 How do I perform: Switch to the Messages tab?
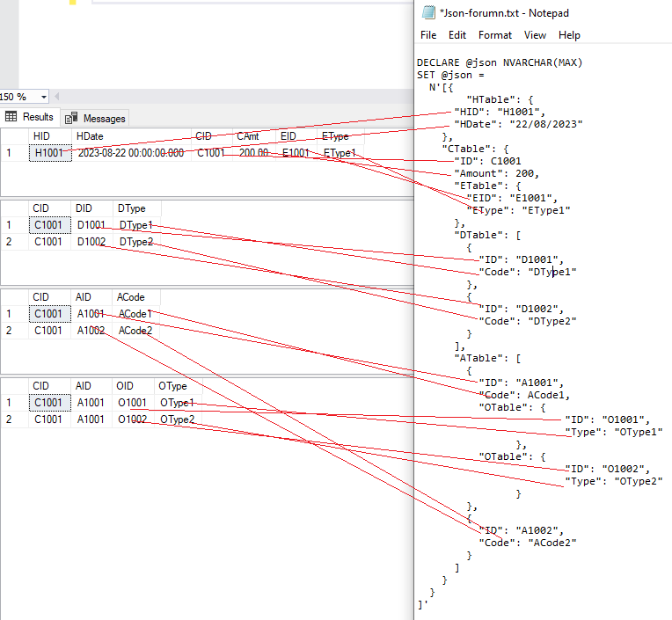coord(95,118)
